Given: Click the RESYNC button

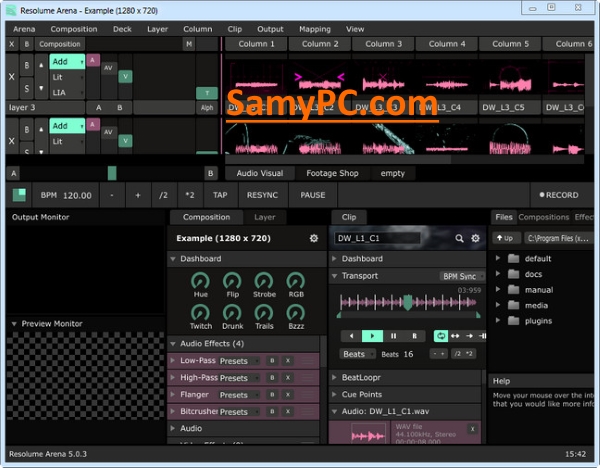Looking at the screenshot, I should pyautogui.click(x=262, y=195).
